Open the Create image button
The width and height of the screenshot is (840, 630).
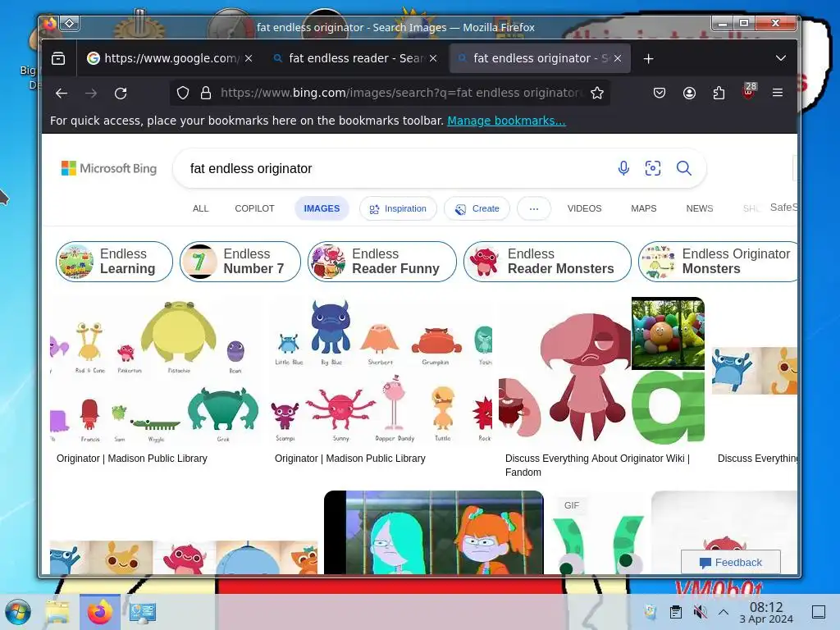(x=477, y=208)
